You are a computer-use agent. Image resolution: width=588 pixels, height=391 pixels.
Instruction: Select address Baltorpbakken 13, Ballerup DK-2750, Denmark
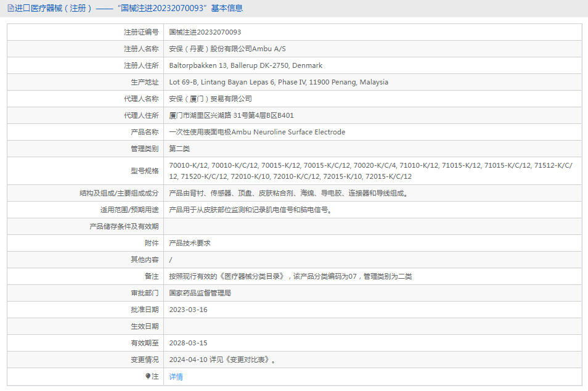click(246, 65)
